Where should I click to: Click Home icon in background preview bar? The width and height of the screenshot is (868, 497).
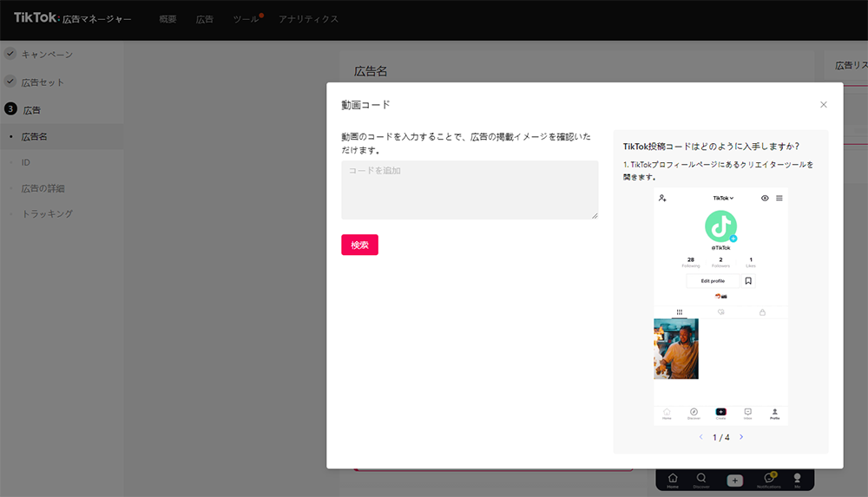click(x=673, y=480)
